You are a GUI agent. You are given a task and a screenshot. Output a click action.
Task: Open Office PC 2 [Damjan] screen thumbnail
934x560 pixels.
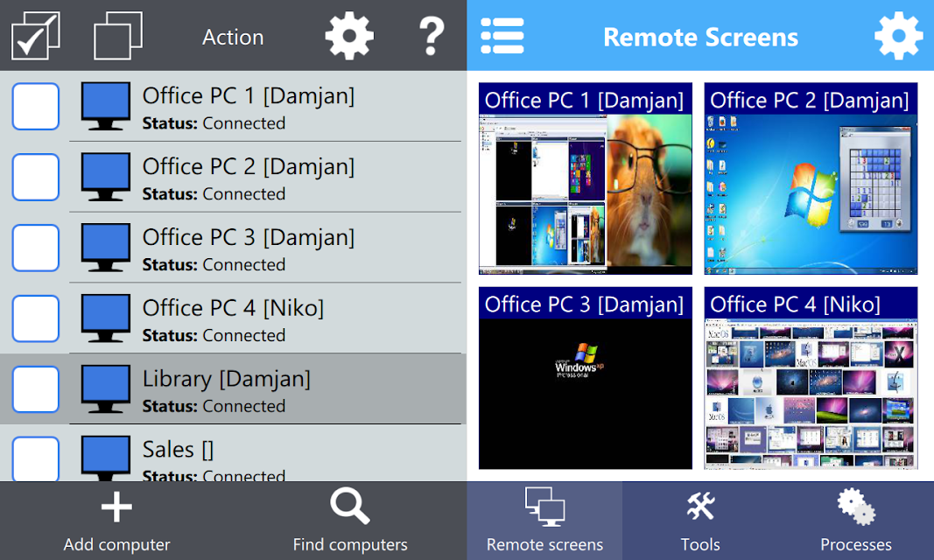811,178
